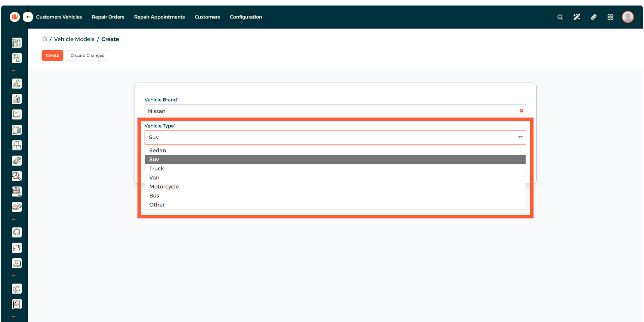Click the Discard Changes button
This screenshot has width=644, height=322.
[87, 56]
